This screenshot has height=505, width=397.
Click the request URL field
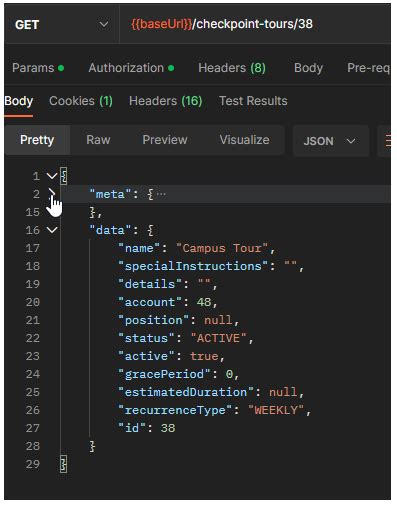pos(255,24)
